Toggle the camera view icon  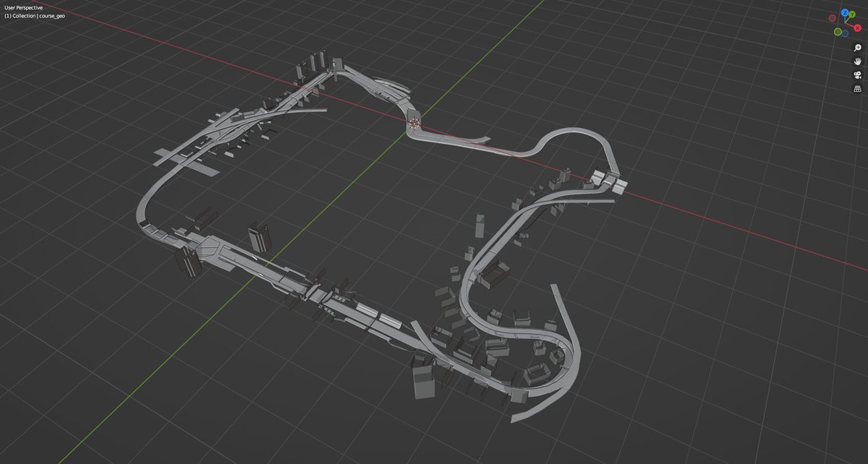pos(858,75)
